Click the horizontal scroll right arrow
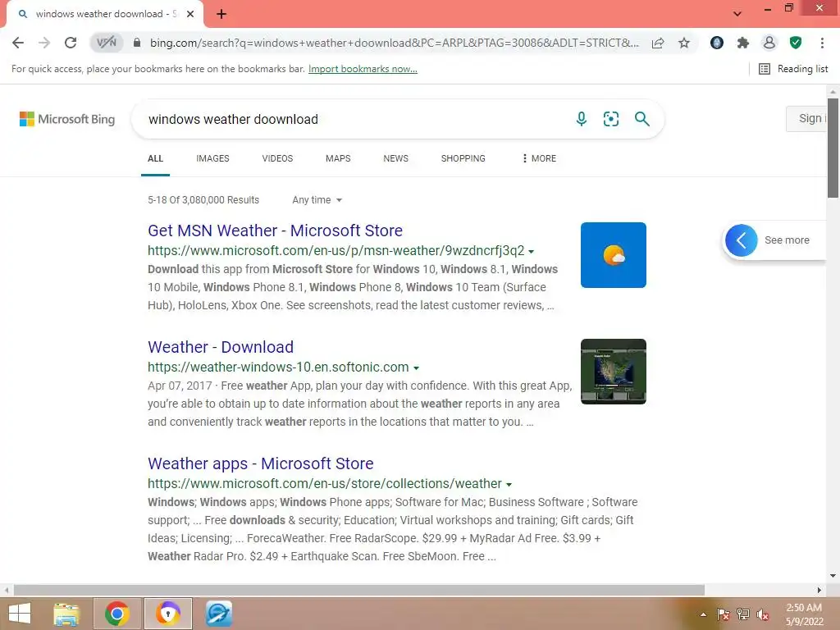This screenshot has height=630, width=840. click(x=819, y=590)
